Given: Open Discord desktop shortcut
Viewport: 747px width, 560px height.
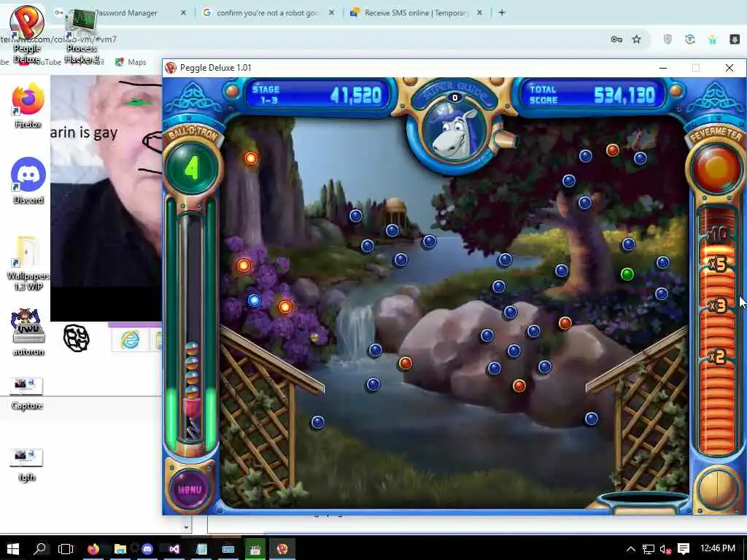Looking at the screenshot, I should tap(28, 181).
